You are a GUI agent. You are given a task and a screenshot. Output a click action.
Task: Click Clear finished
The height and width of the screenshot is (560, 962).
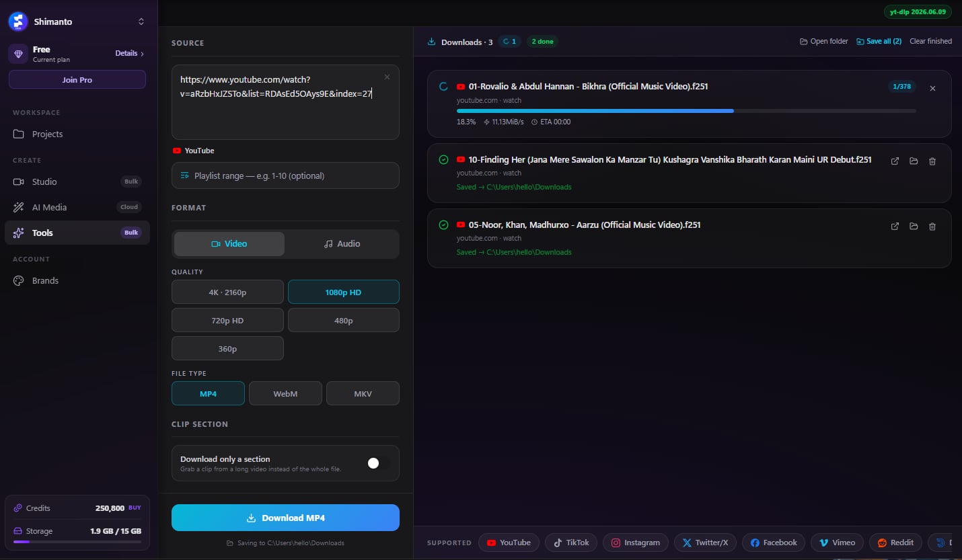[930, 42]
